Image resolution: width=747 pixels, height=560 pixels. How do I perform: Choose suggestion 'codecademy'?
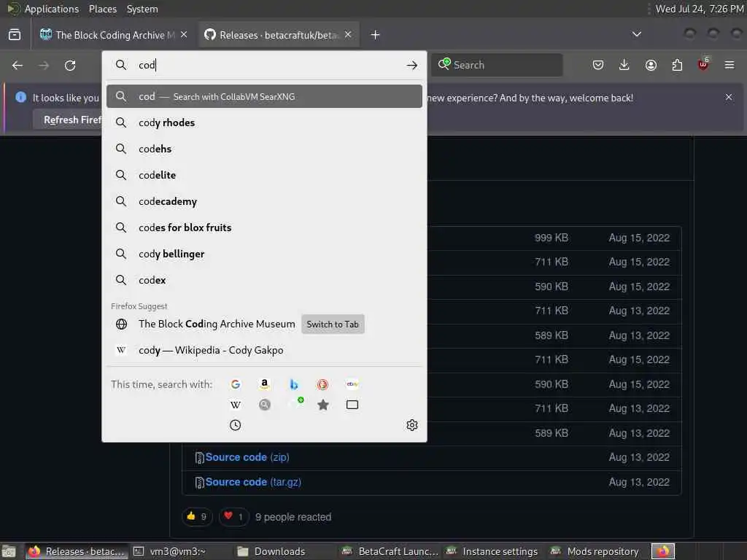(x=264, y=201)
